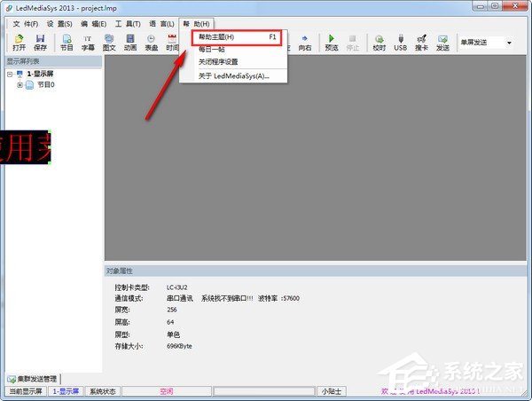The image size is (532, 401).
Task: Minimize the LedMediaSys window
Action: (481, 6)
